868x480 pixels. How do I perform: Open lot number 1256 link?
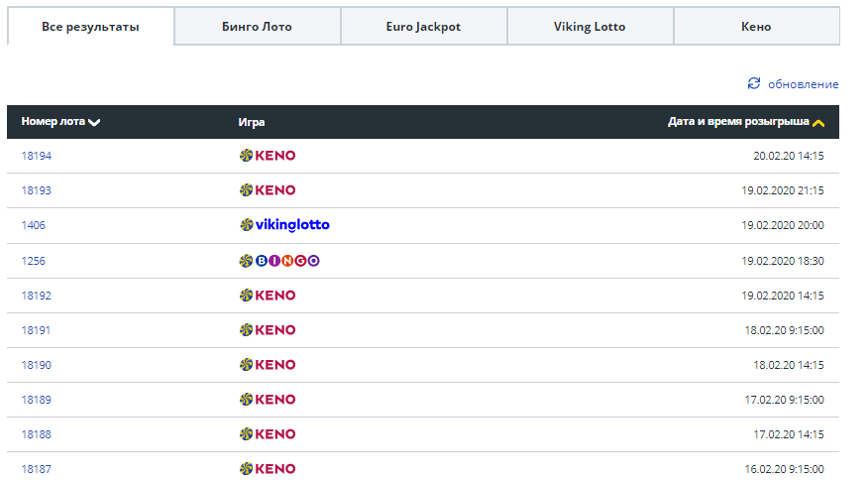tap(33, 261)
